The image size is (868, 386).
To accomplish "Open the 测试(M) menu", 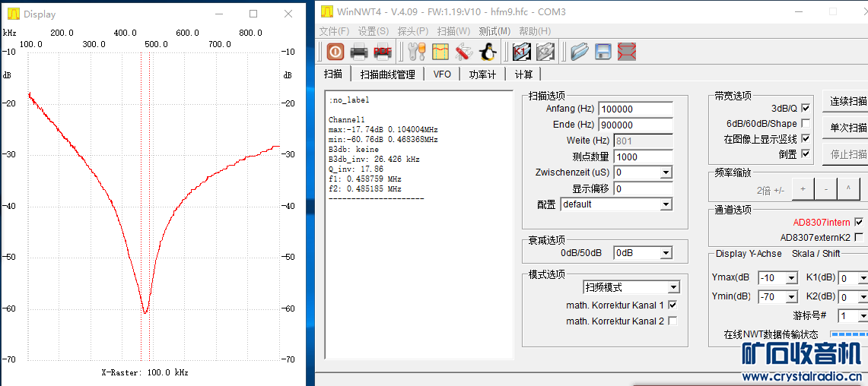I will (x=495, y=31).
